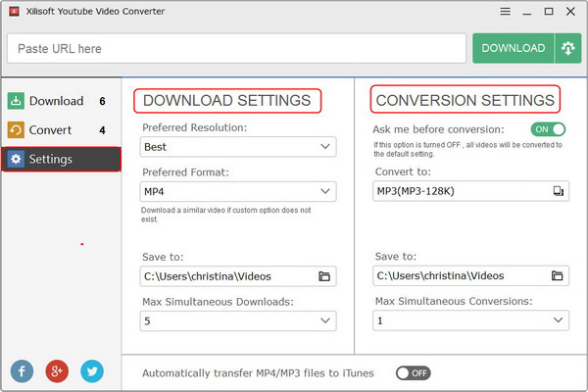Click 'Ask me before conversion:' label
The image size is (588, 392).
pyautogui.click(x=438, y=129)
